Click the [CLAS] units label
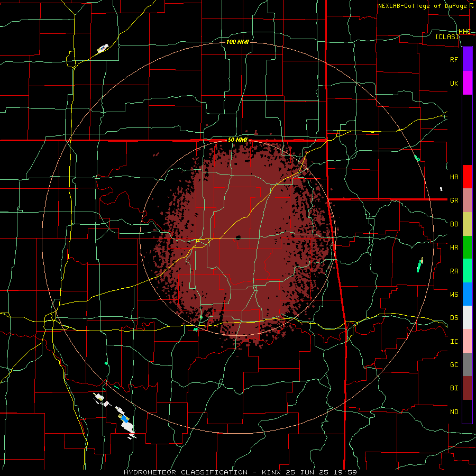The width and height of the screenshot is (476, 476). point(447,37)
